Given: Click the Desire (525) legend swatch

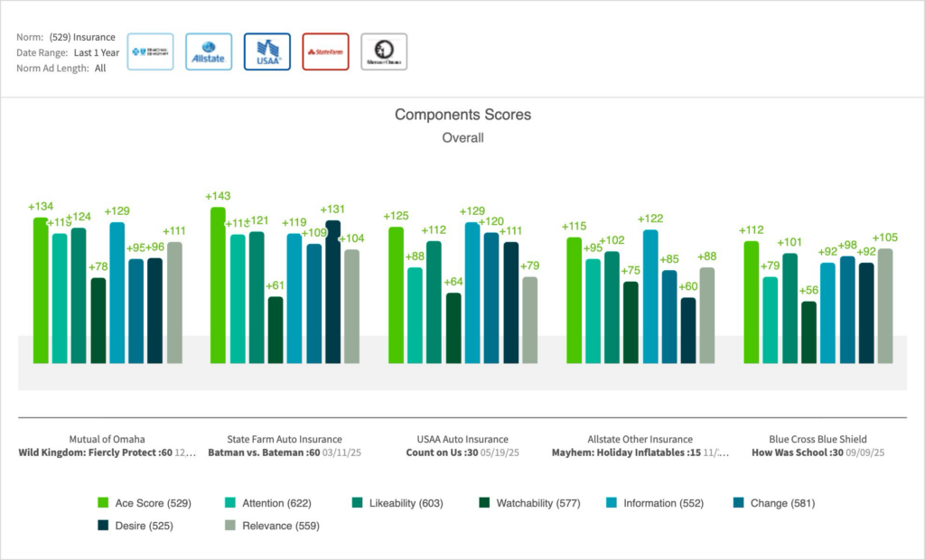Looking at the screenshot, I should click(103, 526).
